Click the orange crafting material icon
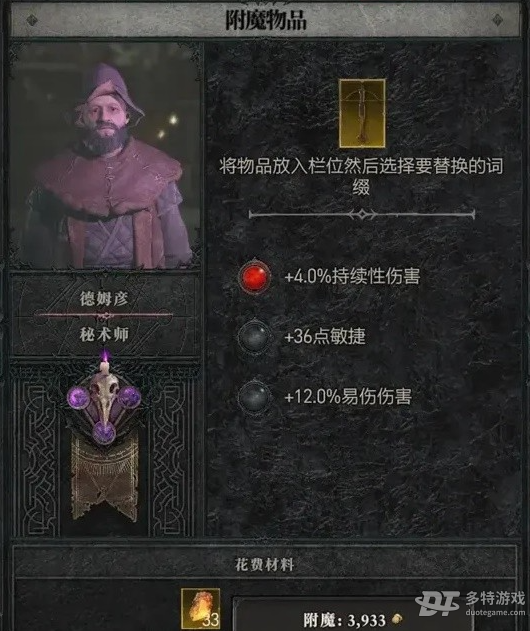This screenshot has width=530, height=631. [200, 609]
